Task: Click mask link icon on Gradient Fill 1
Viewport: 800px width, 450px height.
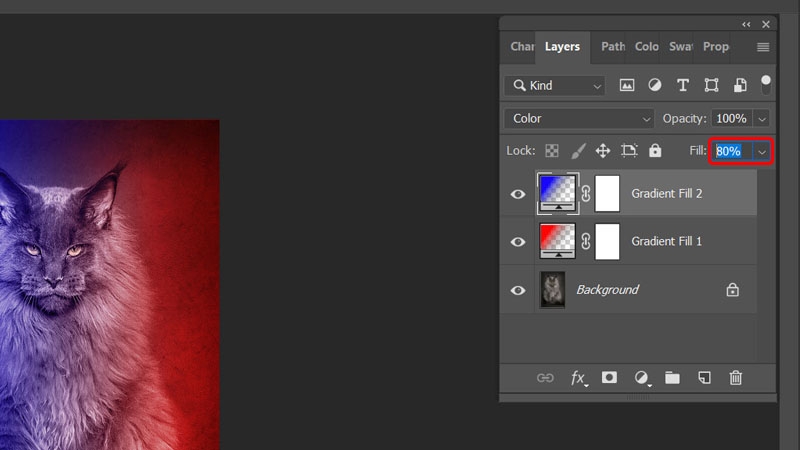Action: (x=586, y=241)
